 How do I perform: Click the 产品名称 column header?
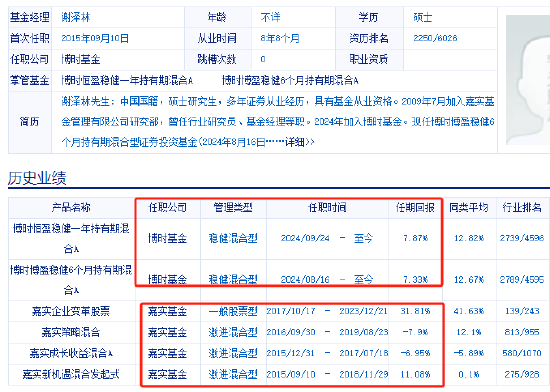pyautogui.click(x=71, y=208)
